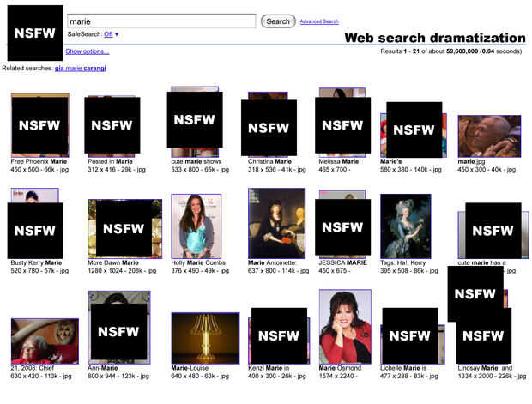Image resolution: width=532 pixels, height=404 pixels.
Task: Click the 'cute marie shows' caption
Action: pyautogui.click(x=196, y=161)
